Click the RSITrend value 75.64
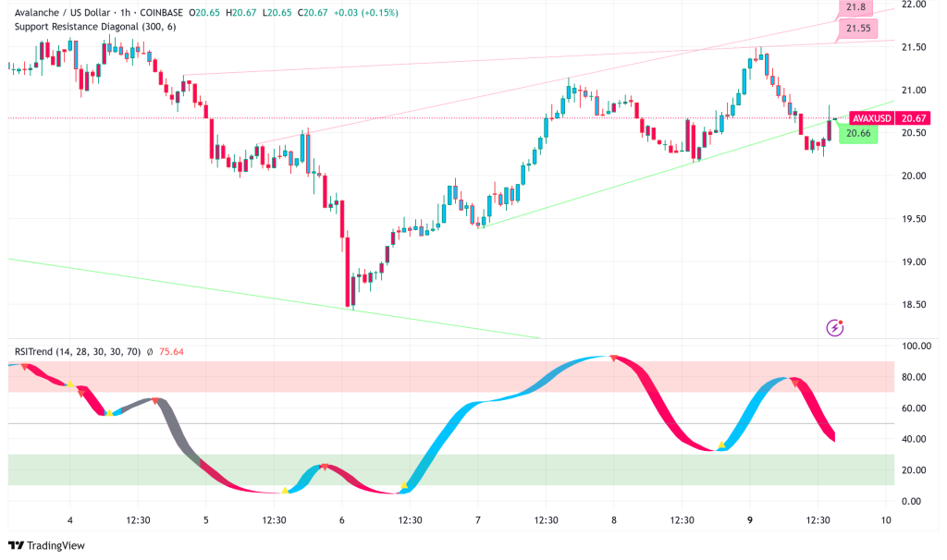Viewport: 947px width, 560px height. 171,352
